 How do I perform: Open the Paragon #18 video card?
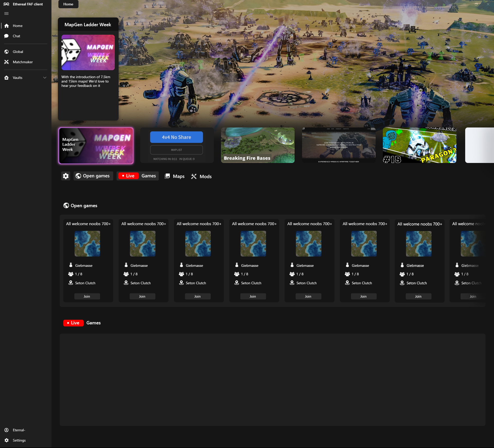coord(420,145)
